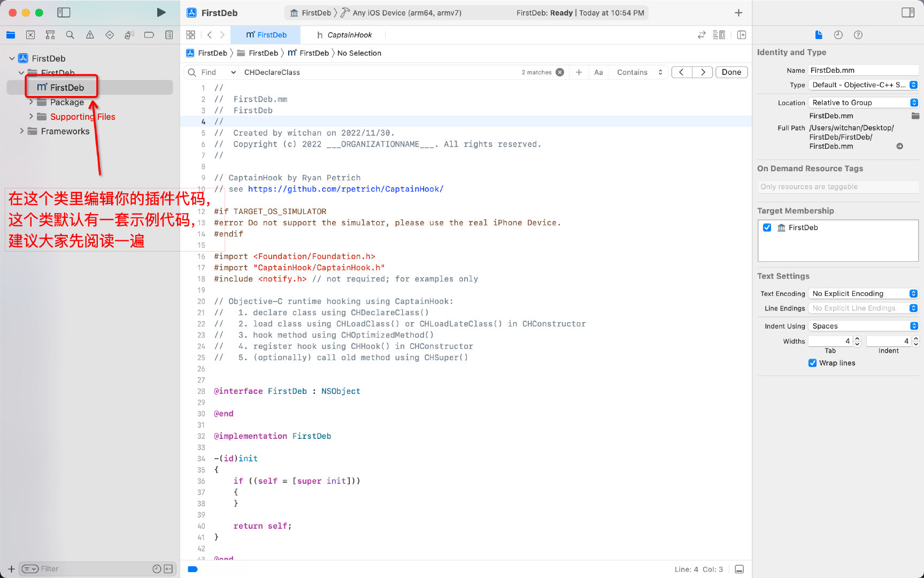Show the Quick Help inspector

coord(858,35)
